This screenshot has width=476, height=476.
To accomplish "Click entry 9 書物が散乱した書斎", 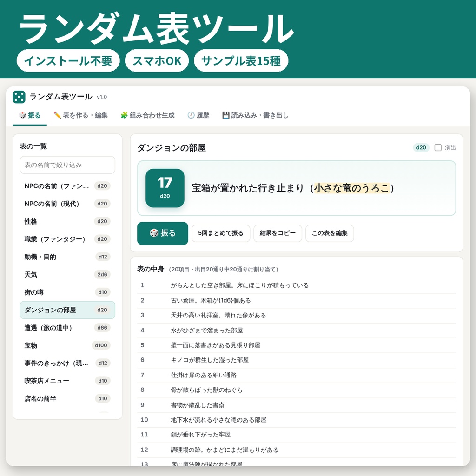I will tap(297, 405).
